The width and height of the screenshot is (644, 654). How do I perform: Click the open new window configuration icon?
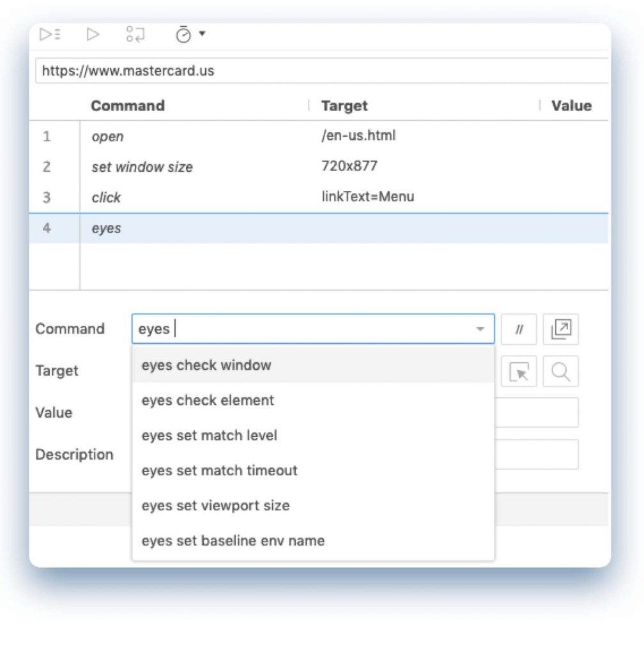pos(560,329)
